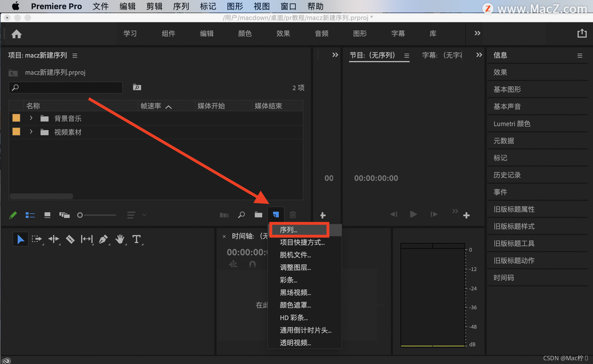Click Play button in program monitor

click(x=413, y=214)
